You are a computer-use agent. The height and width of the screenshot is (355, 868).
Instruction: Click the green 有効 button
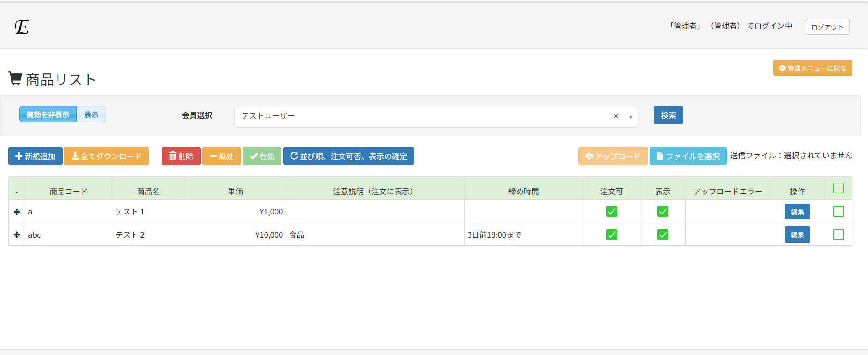262,156
